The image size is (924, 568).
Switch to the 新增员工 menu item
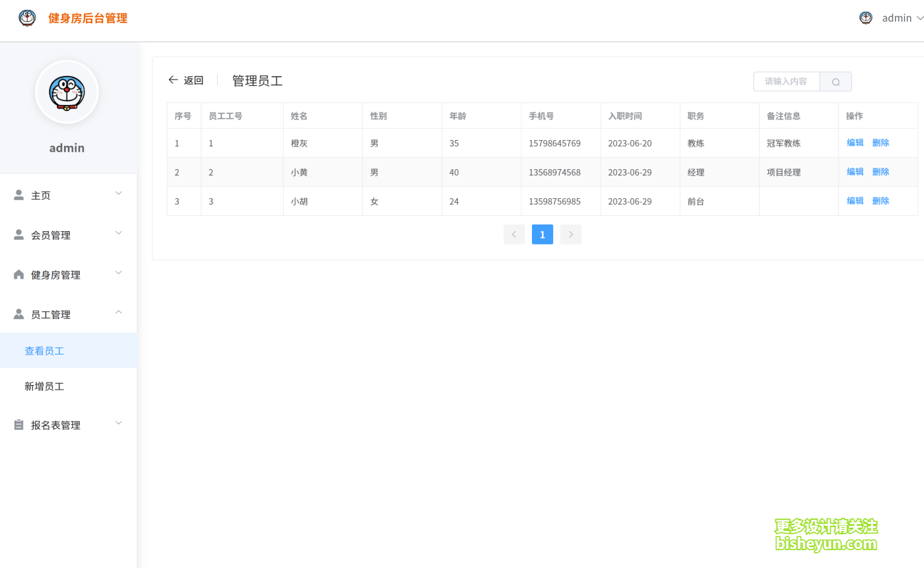[x=44, y=386]
